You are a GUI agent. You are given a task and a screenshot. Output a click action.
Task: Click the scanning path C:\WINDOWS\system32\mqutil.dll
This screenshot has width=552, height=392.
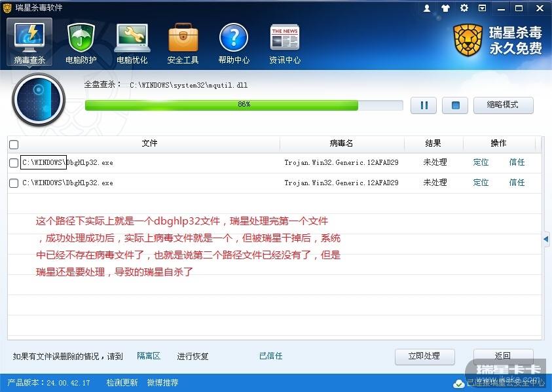189,85
